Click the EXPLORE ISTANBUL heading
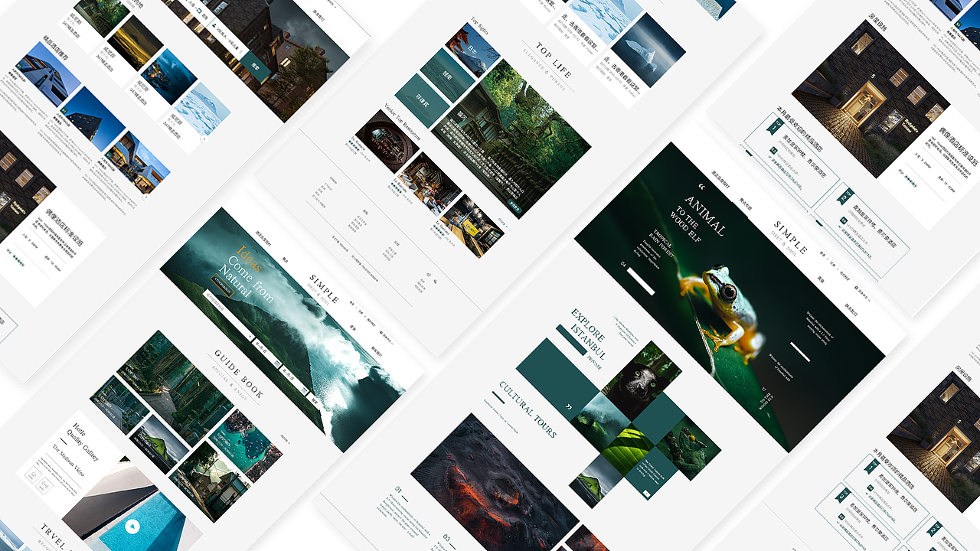Viewport: 980px width, 551px height. tap(588, 334)
